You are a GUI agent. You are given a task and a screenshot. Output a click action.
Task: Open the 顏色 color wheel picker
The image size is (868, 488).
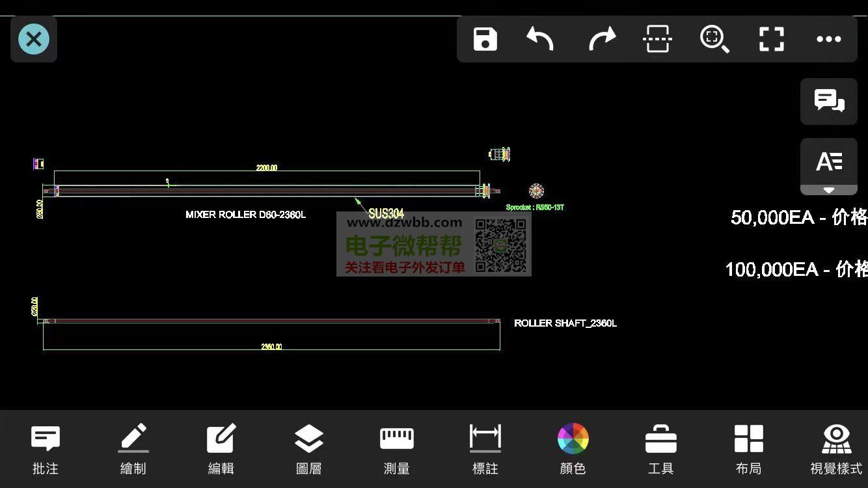point(573,449)
